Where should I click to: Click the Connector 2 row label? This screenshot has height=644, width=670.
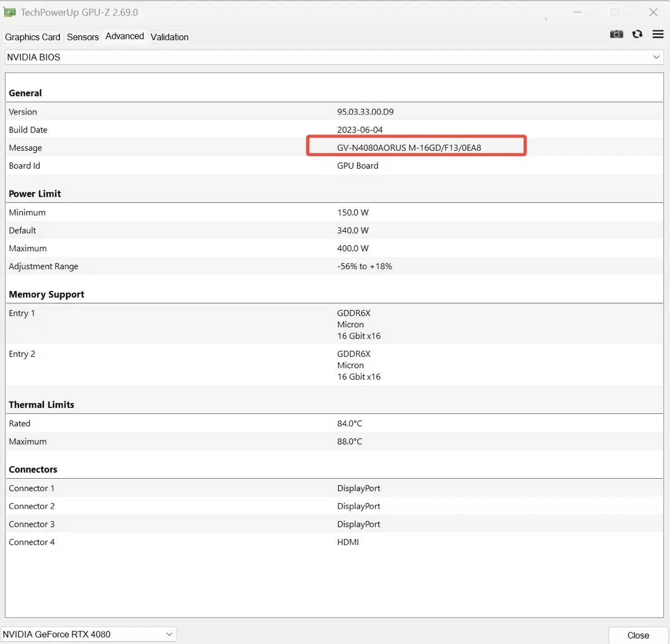(x=31, y=506)
